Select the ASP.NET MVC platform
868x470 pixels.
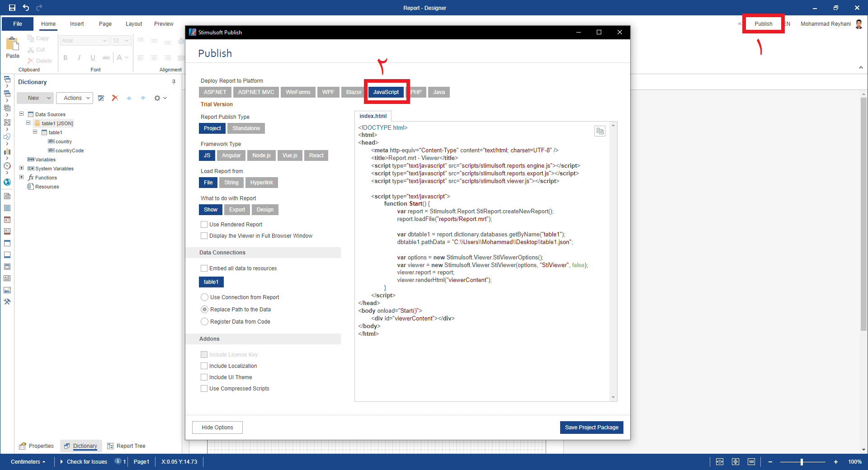coord(256,92)
